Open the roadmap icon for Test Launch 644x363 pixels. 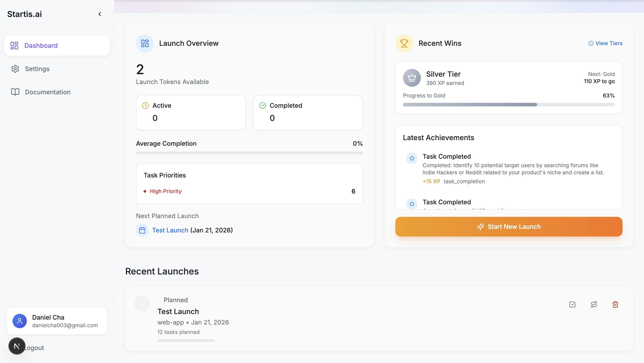(594, 304)
